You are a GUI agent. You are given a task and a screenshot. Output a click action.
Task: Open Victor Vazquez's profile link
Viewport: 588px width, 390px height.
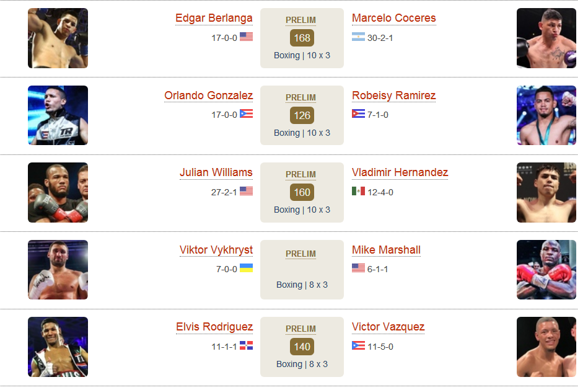pyautogui.click(x=388, y=327)
